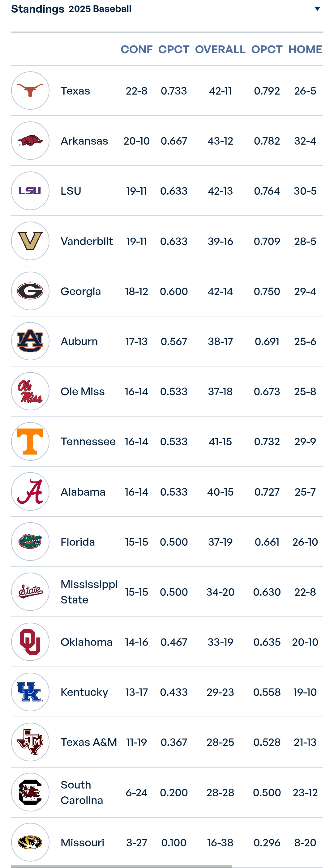Viewport: 334px width, 868px height.
Task: Choose the Georgia G logo
Action: tap(30, 291)
